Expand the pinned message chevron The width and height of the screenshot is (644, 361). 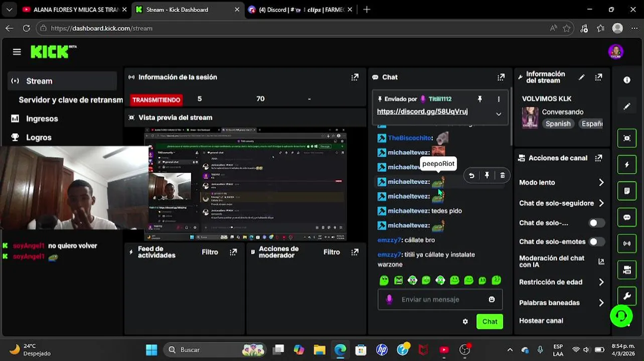tap(499, 114)
